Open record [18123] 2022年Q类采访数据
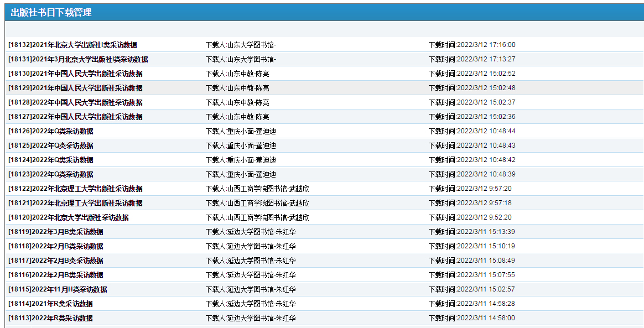 point(51,174)
